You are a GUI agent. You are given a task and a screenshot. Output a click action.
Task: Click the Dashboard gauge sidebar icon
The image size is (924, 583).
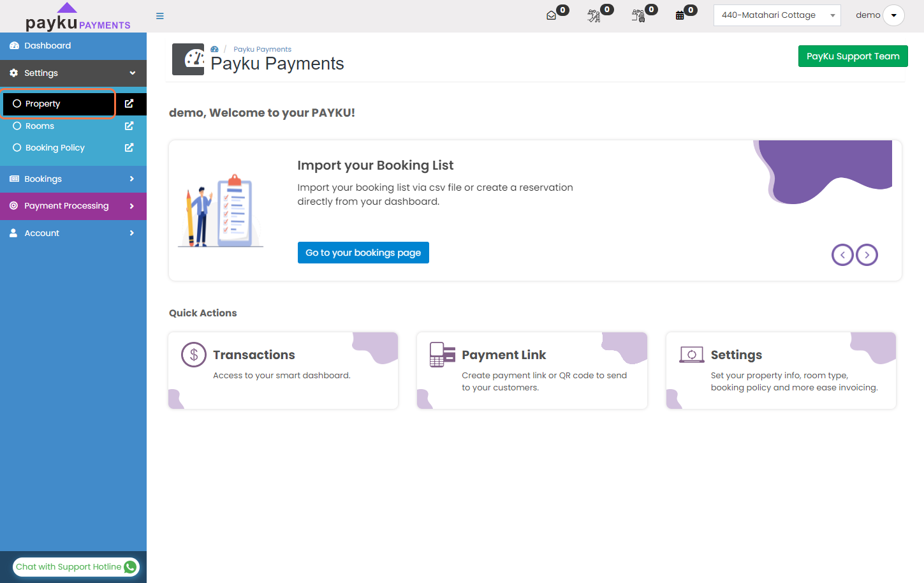point(14,46)
